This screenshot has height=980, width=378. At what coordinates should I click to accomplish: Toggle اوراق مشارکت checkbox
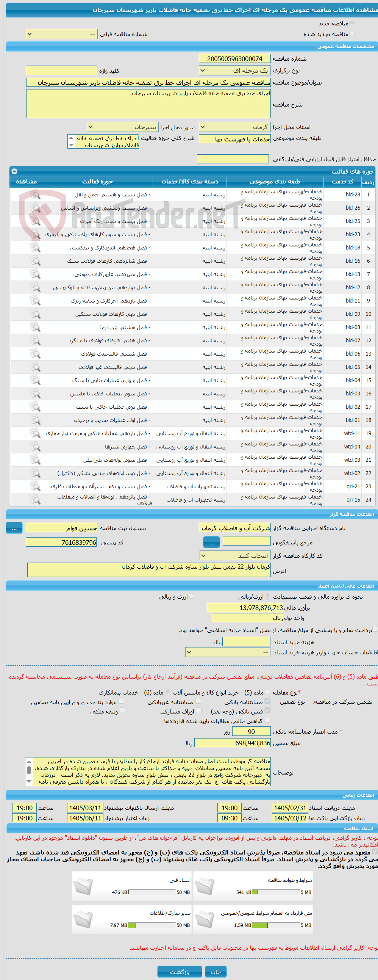[x=198, y=710]
